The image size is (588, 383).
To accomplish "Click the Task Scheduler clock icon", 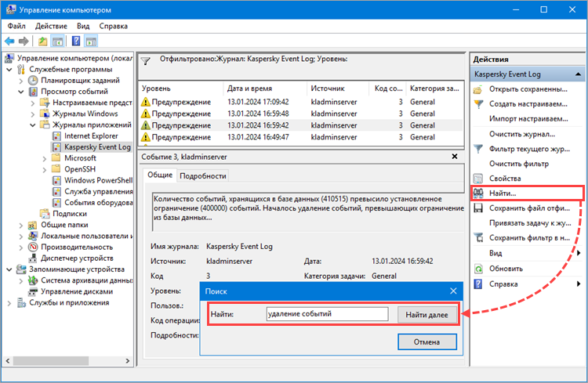I will pyautogui.click(x=34, y=80).
